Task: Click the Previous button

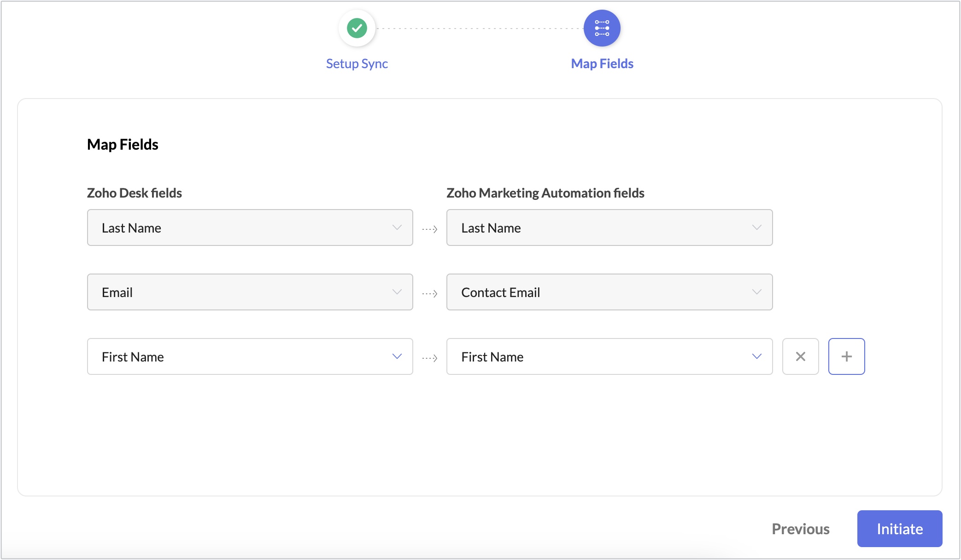Action: tap(801, 529)
